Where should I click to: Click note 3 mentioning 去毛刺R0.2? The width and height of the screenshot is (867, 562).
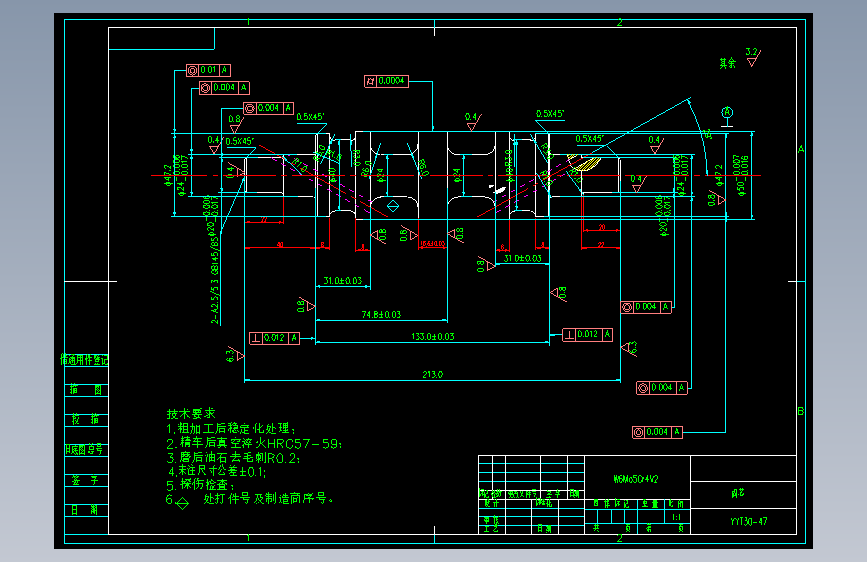233,457
